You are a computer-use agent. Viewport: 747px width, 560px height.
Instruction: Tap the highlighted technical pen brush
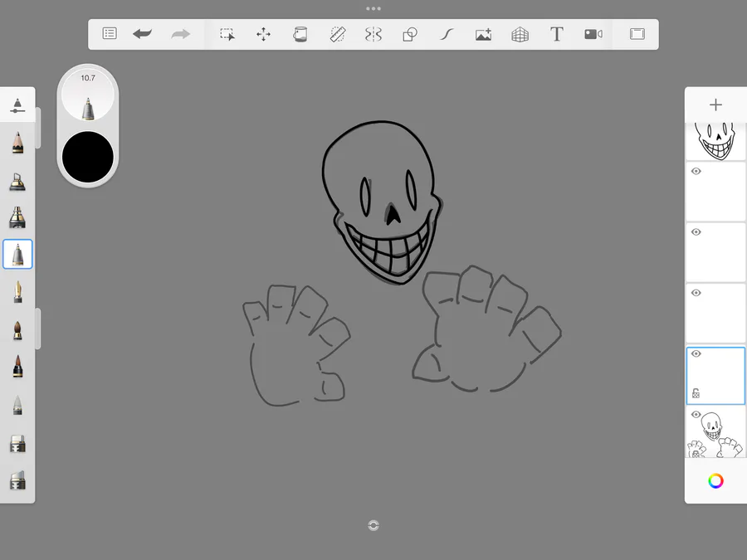tap(17, 255)
